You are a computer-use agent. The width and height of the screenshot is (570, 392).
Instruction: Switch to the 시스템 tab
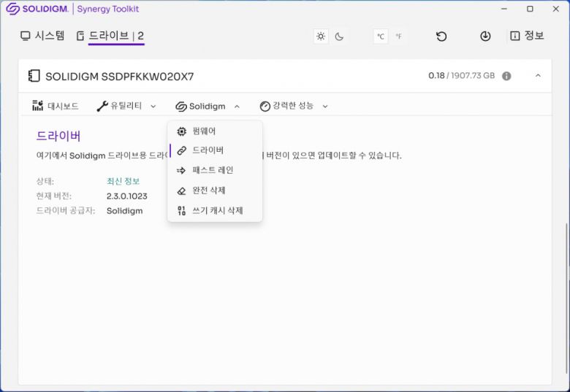42,36
